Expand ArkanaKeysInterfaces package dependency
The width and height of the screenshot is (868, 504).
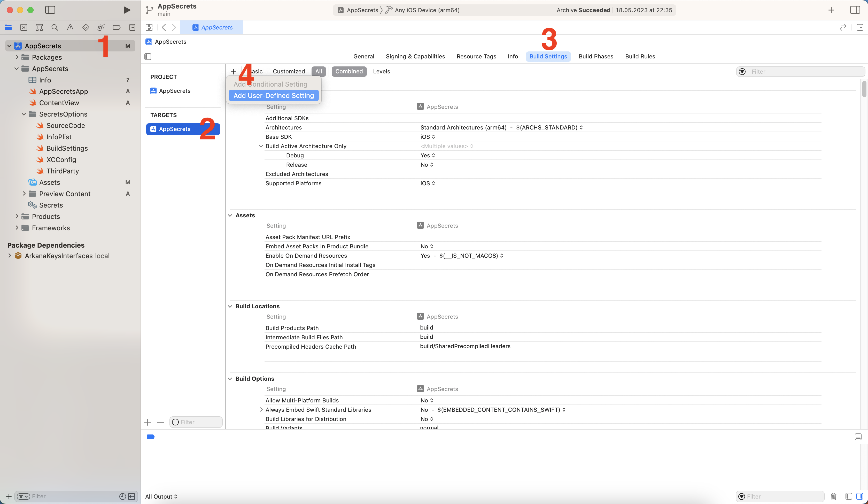(x=9, y=256)
